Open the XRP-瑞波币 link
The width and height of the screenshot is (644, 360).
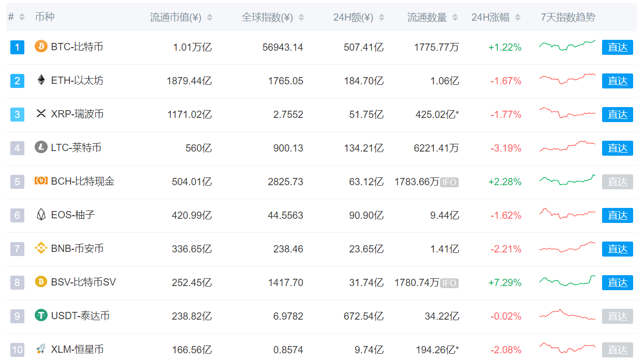tap(77, 114)
